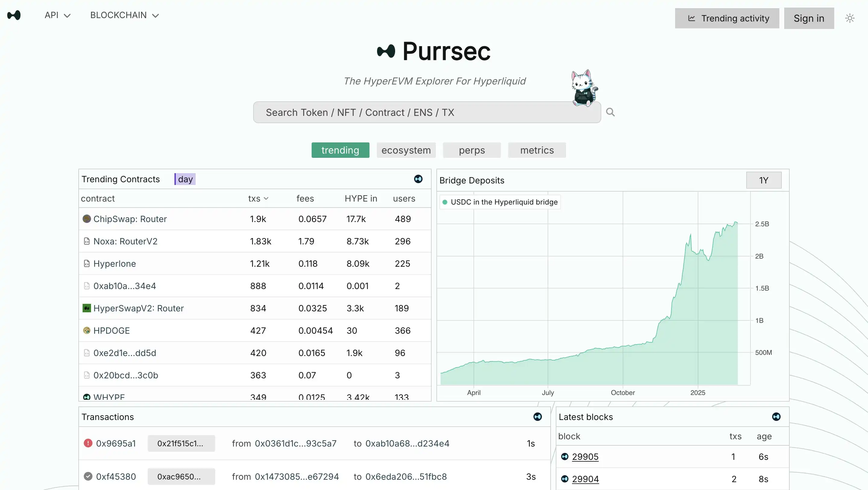
Task: Click the sun icon to switch theme
Action: tap(850, 18)
